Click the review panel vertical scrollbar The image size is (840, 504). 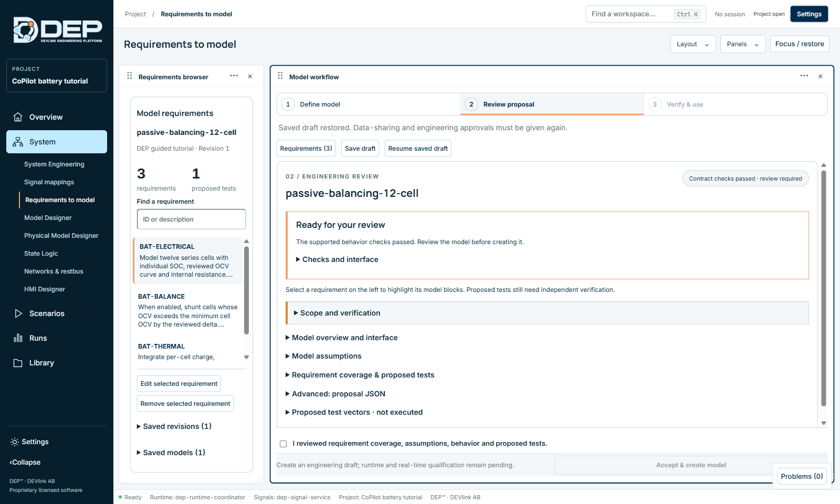(824, 288)
